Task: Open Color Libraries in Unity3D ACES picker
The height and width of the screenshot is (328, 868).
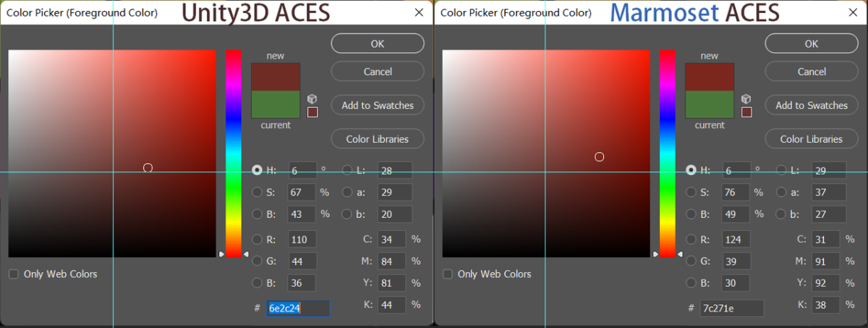Action: point(378,139)
